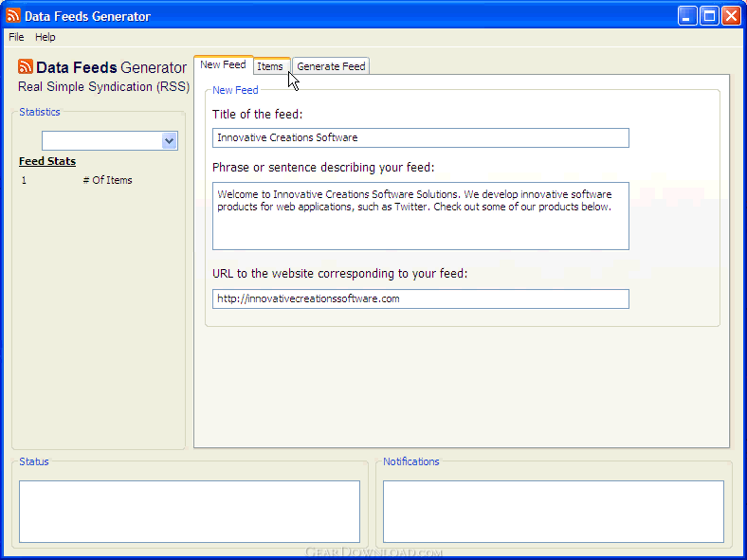The height and width of the screenshot is (560, 747).
Task: Click the website URL input field
Action: pyautogui.click(x=421, y=299)
